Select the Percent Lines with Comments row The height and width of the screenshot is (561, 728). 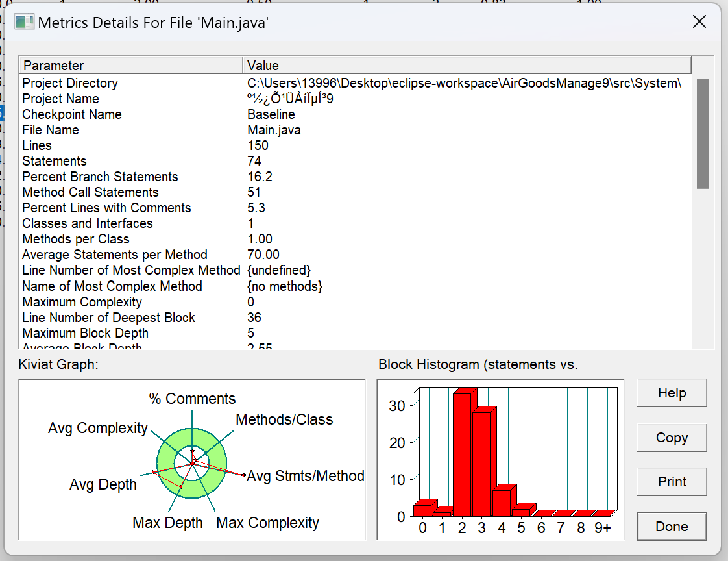pyautogui.click(x=356, y=208)
